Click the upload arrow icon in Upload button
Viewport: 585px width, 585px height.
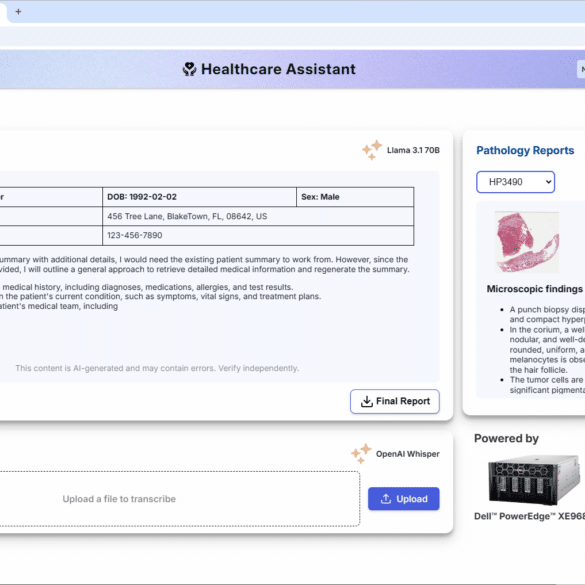[386, 499]
